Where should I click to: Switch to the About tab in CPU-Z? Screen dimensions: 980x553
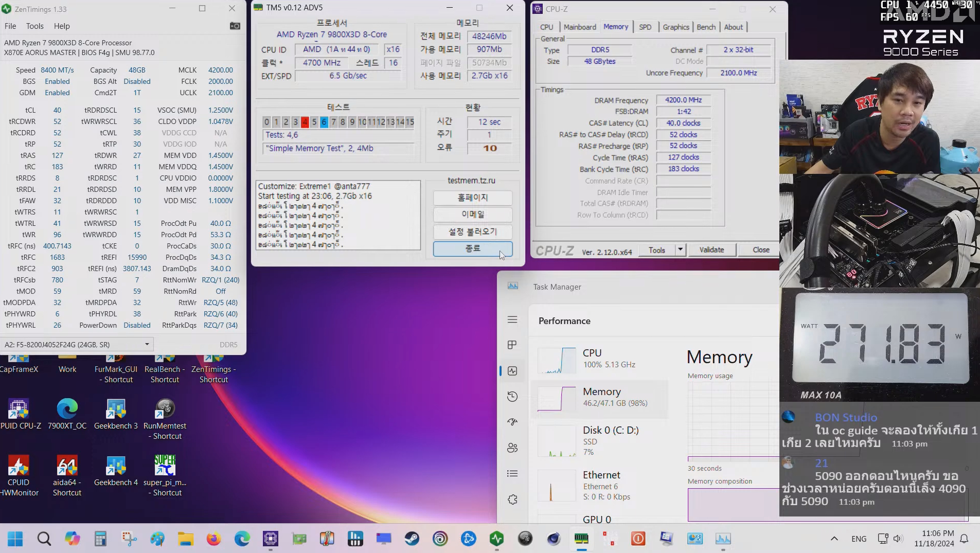734,27
